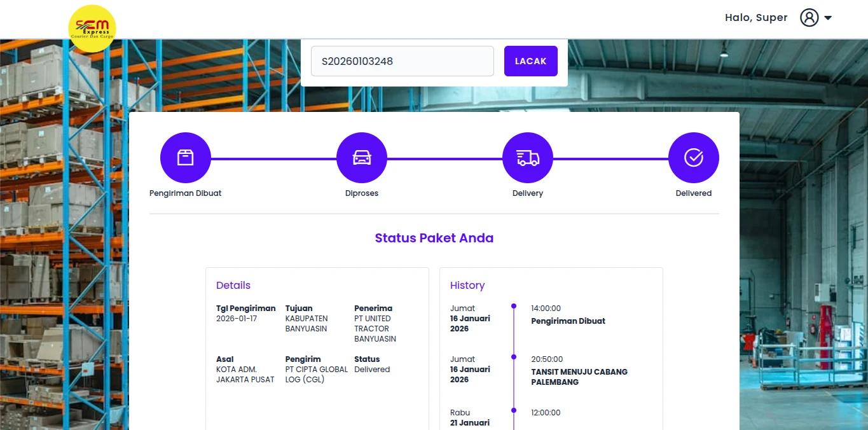Click the Details card heading
The height and width of the screenshot is (430, 868).
[233, 285]
